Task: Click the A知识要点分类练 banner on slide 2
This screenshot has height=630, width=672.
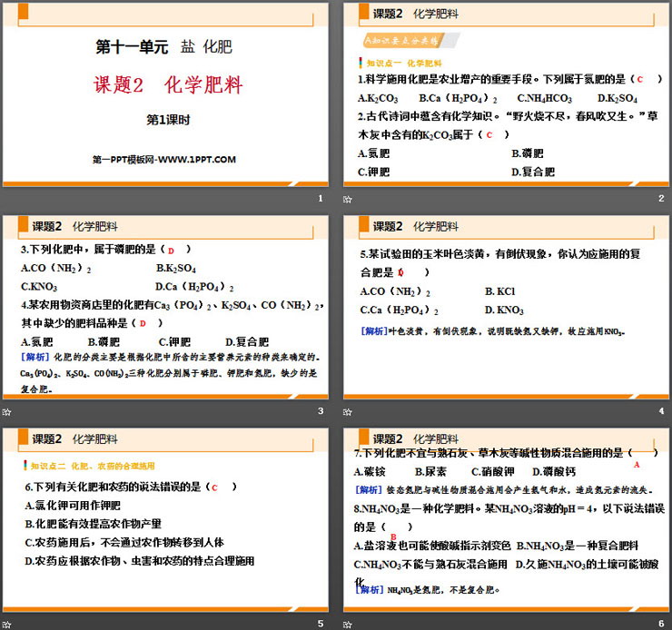Action: tap(400, 41)
